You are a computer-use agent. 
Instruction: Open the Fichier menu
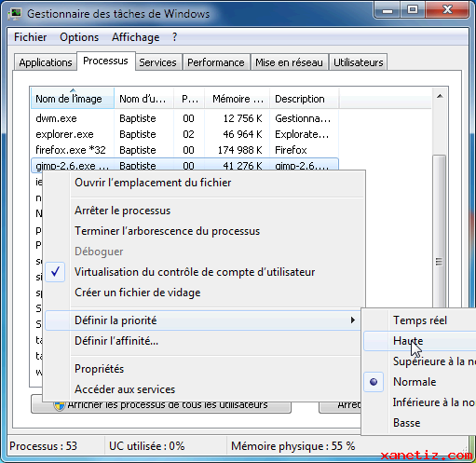click(x=30, y=37)
